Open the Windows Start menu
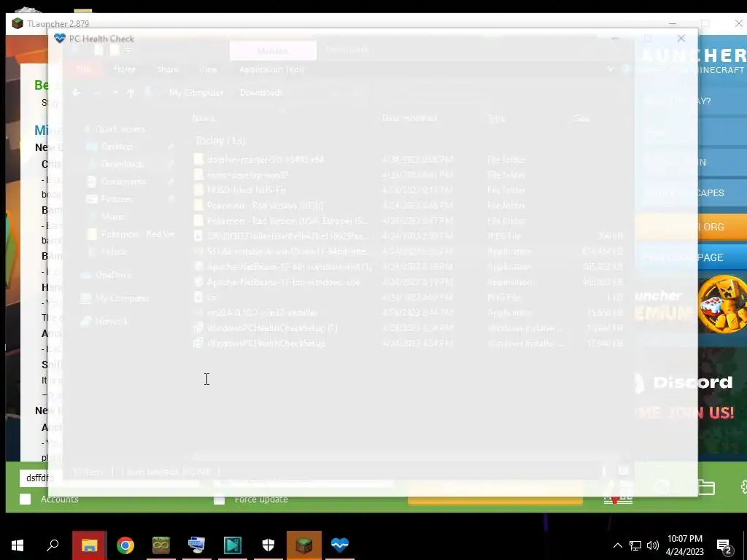Screen dimensions: 747x560 pos(18,545)
